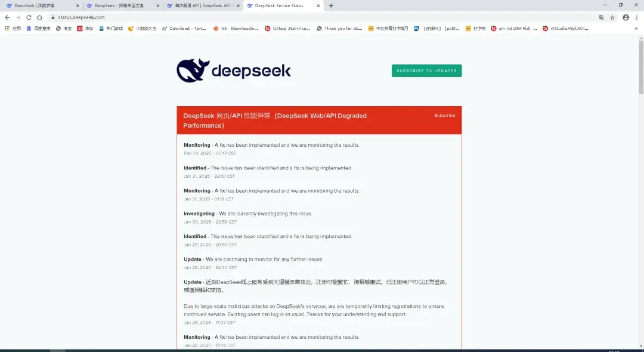
Task: Open the Chrome profile avatar
Action: click(625, 17)
